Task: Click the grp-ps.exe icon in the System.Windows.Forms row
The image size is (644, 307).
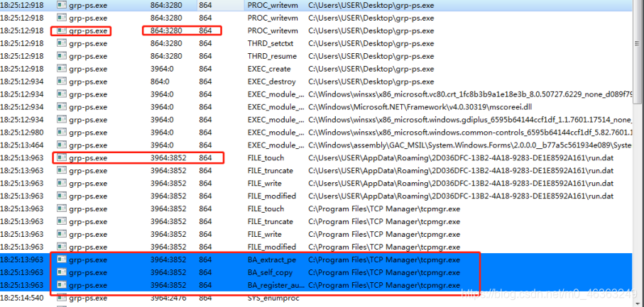Action: coord(62,145)
